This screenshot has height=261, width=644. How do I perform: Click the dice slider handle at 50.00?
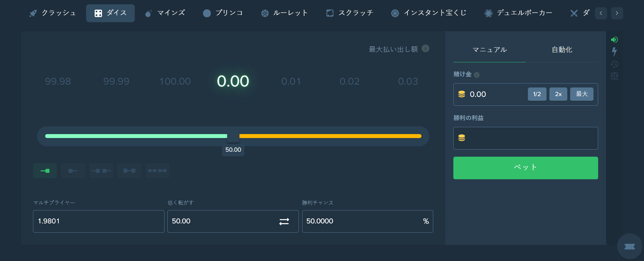click(233, 136)
